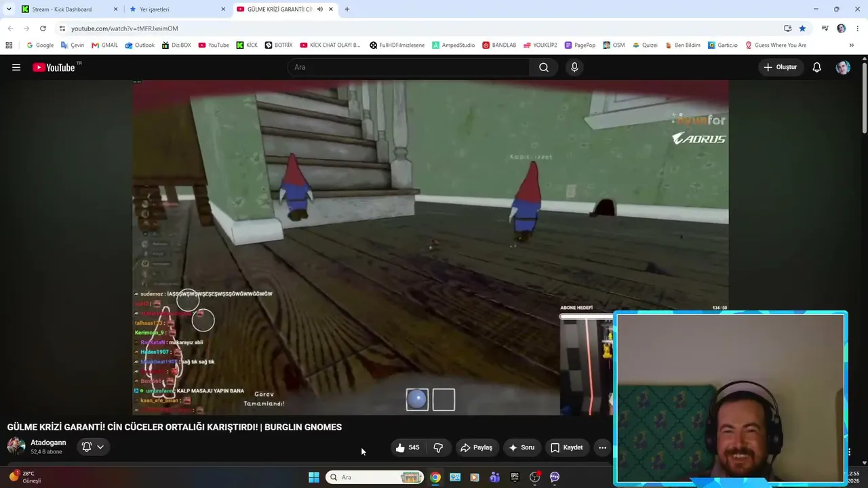The width and height of the screenshot is (868, 488).
Task: Mute the playing tab's audio icon
Action: click(x=321, y=9)
